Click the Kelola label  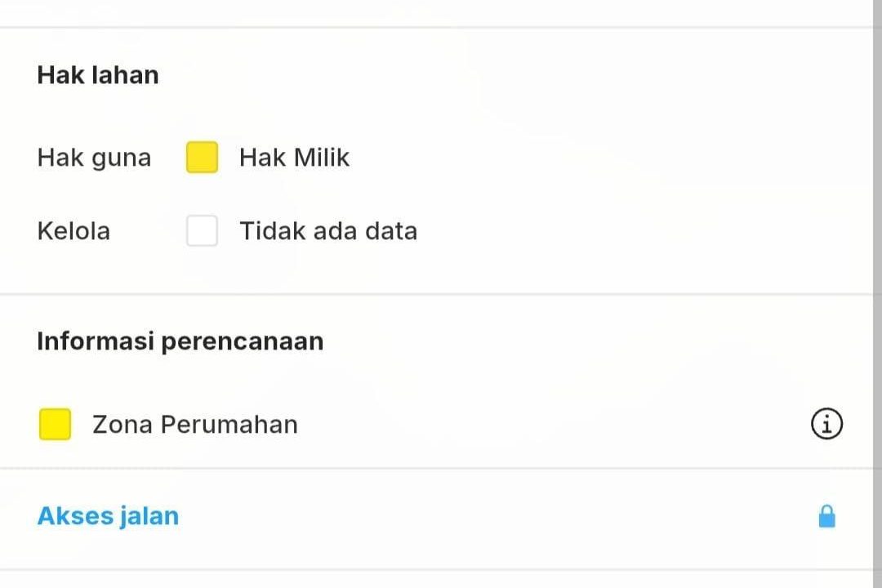(73, 231)
